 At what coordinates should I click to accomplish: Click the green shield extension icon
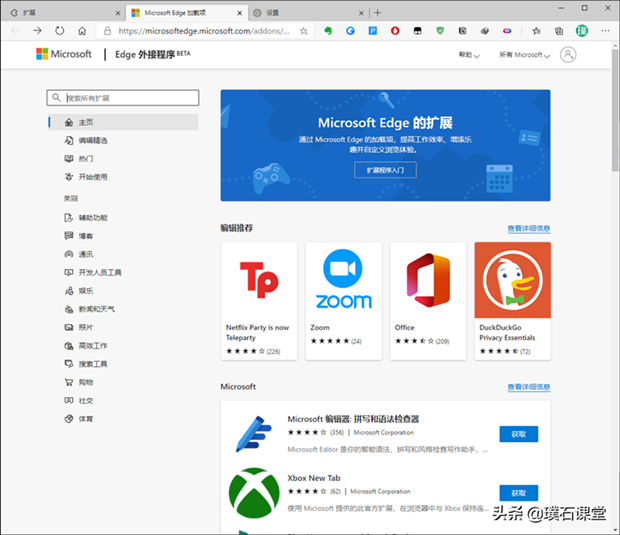click(440, 30)
